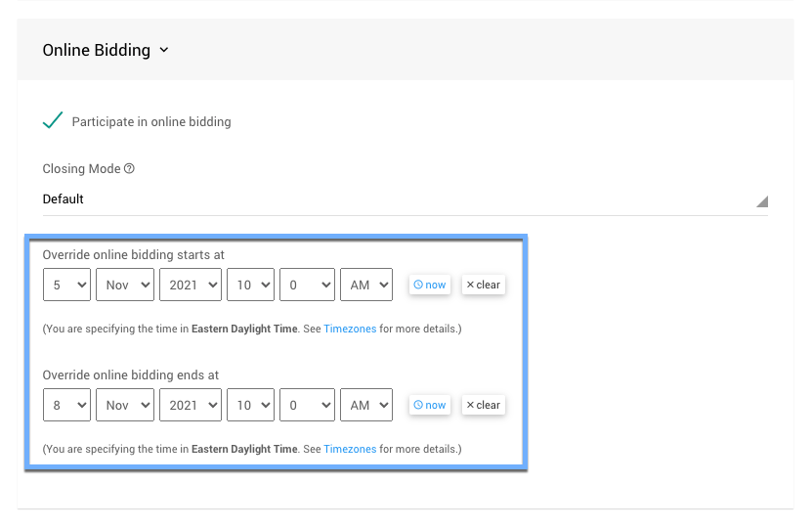This screenshot has height=528, width=812.
Task: Click the Closing Mode help icon
Action: pos(129,168)
